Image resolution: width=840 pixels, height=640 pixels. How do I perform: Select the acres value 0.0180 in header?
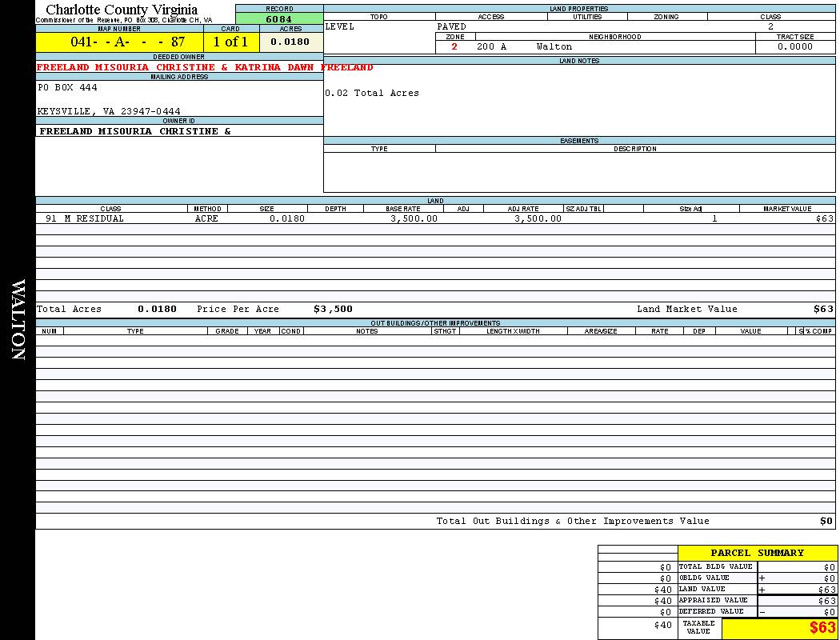290,42
